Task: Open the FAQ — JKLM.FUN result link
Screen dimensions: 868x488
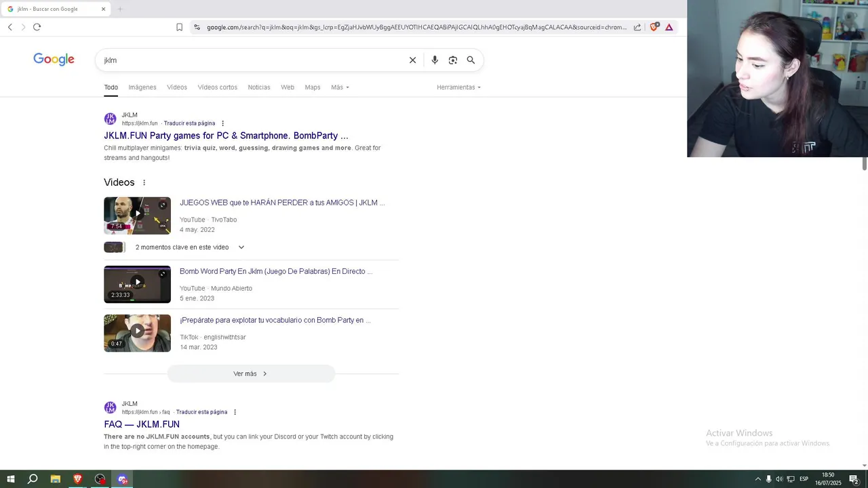Action: [142, 424]
